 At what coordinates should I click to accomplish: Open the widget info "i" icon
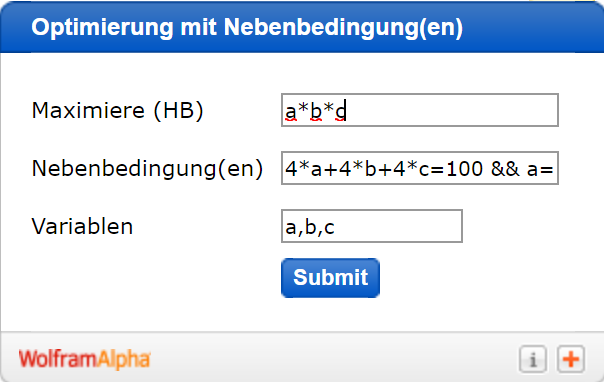tap(533, 360)
